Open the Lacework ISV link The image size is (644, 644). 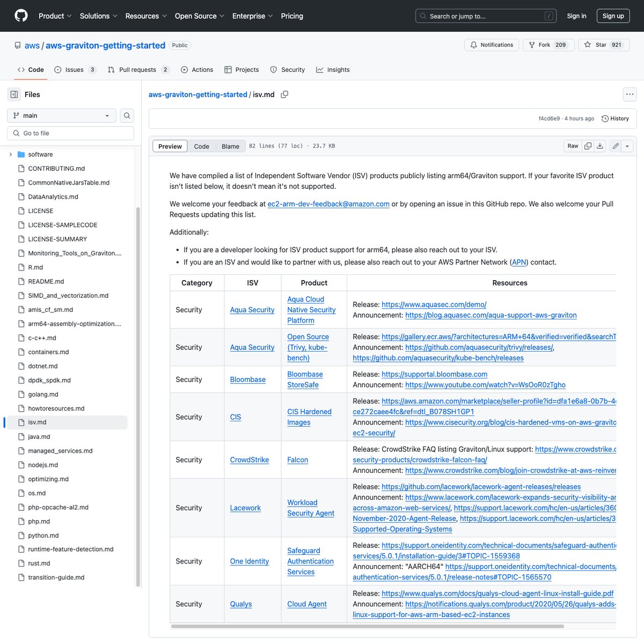(245, 508)
